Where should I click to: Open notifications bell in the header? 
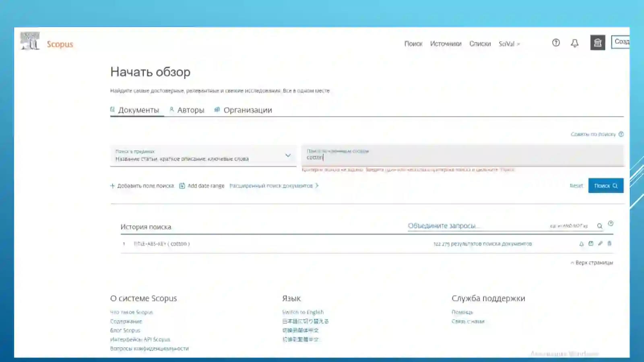pyautogui.click(x=575, y=43)
